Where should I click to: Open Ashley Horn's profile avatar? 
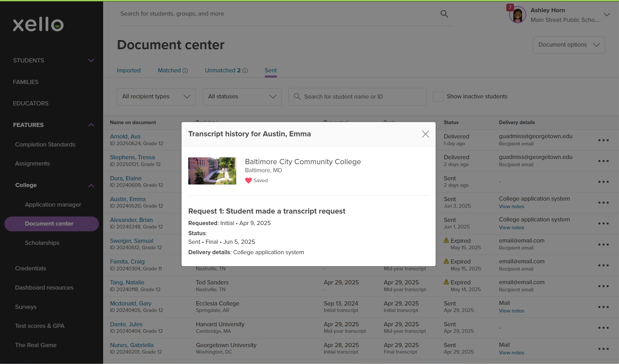pyautogui.click(x=517, y=15)
